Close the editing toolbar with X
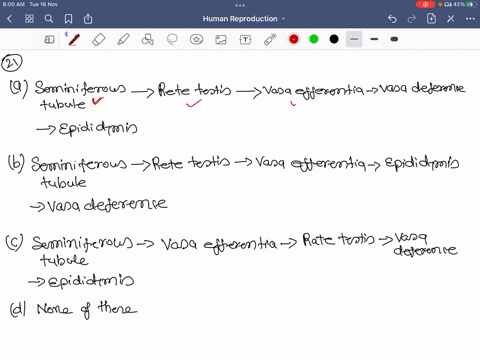The height and width of the screenshot is (360, 480). click(x=451, y=19)
